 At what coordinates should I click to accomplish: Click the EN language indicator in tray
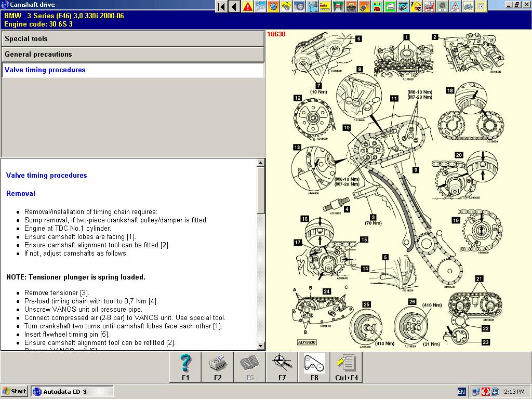click(461, 392)
